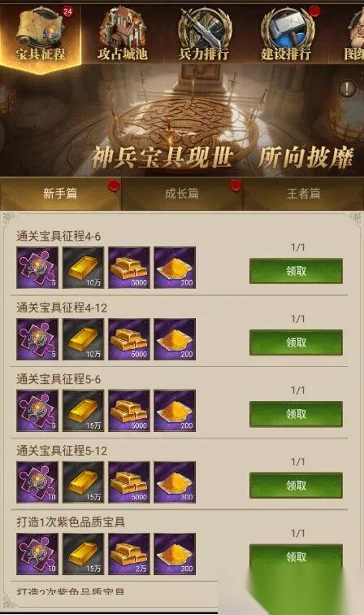This screenshot has width=364, height=615.
Task: Tap the 2万 gold ingots reward icon
Action: point(129,554)
